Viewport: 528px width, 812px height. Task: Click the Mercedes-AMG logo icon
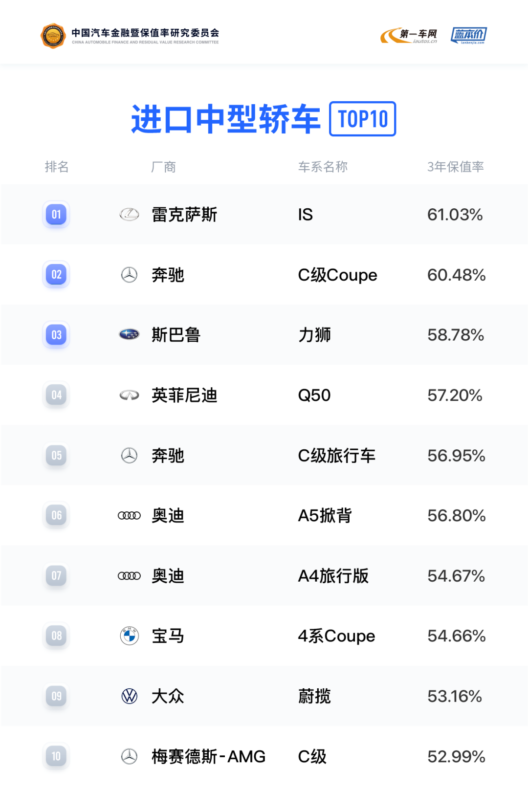point(130,756)
